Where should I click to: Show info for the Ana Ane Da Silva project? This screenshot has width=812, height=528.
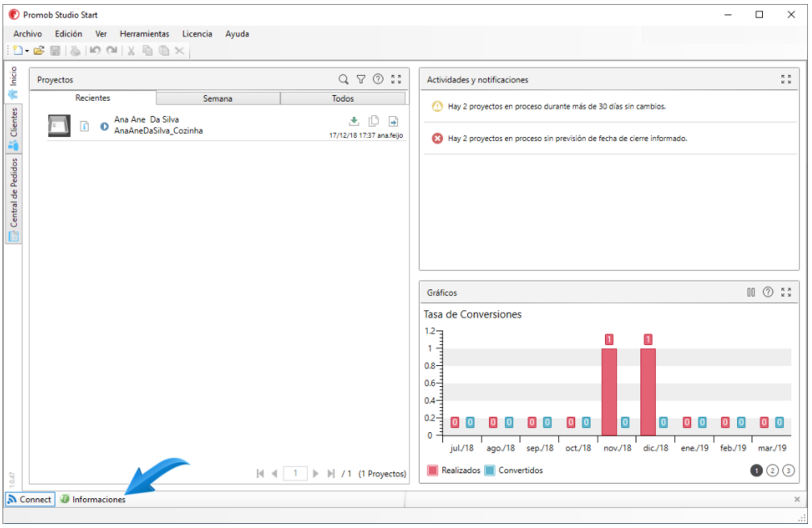(85, 127)
